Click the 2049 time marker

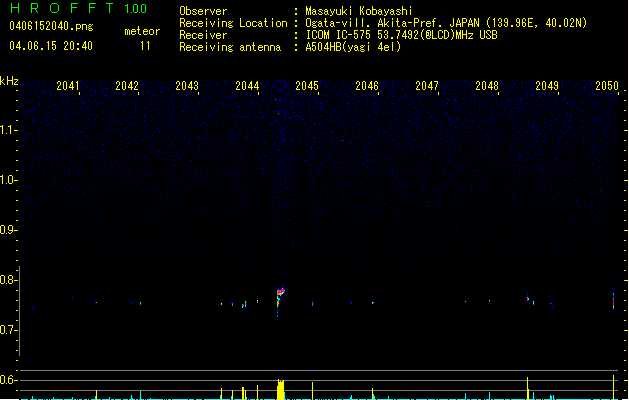[547, 86]
